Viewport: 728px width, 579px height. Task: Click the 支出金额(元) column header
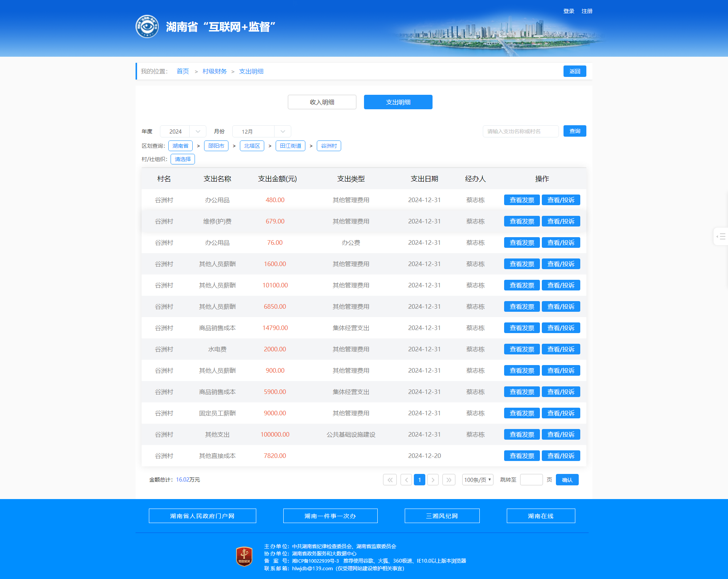[x=278, y=179]
